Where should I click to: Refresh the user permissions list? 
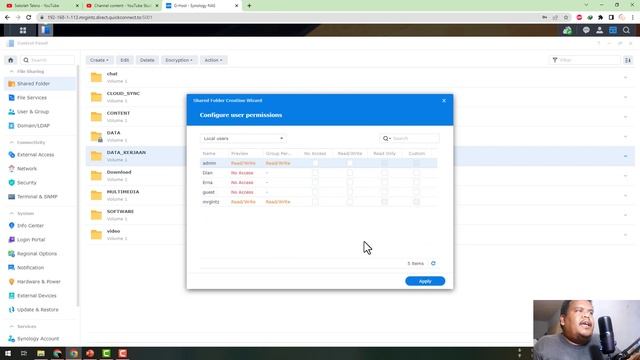pyautogui.click(x=433, y=263)
